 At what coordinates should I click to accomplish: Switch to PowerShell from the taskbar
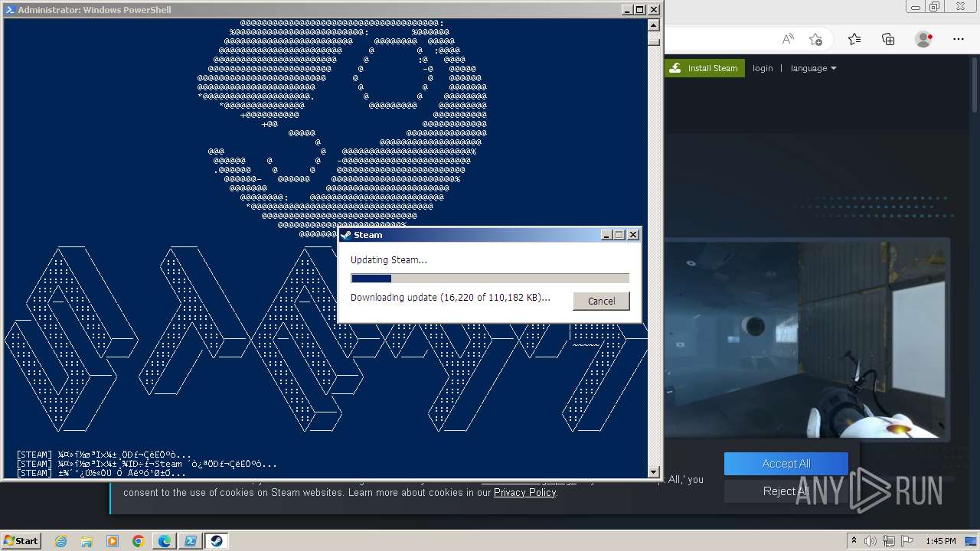(191, 541)
